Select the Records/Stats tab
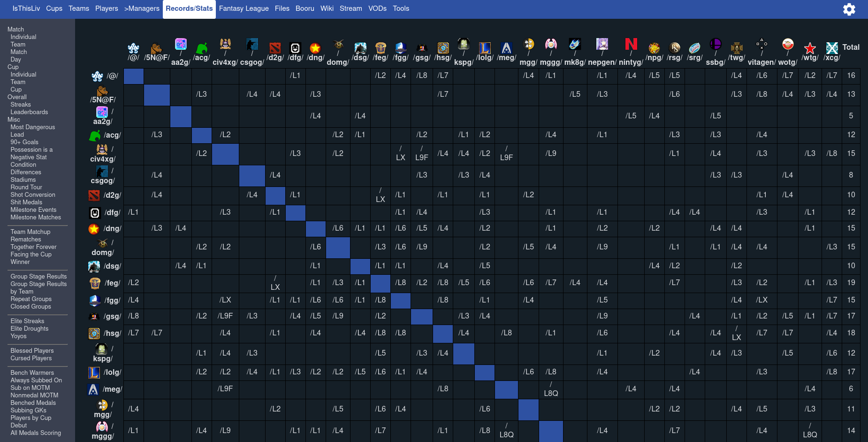868x442 pixels. coord(189,8)
